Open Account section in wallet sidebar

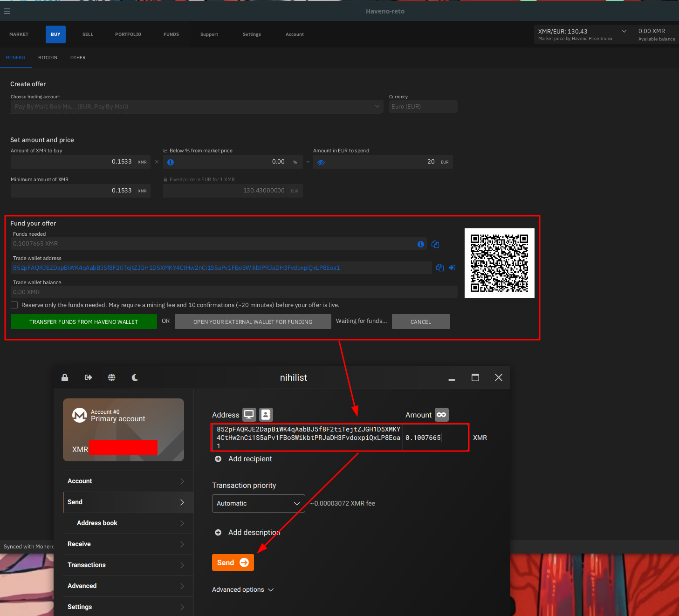tap(128, 481)
